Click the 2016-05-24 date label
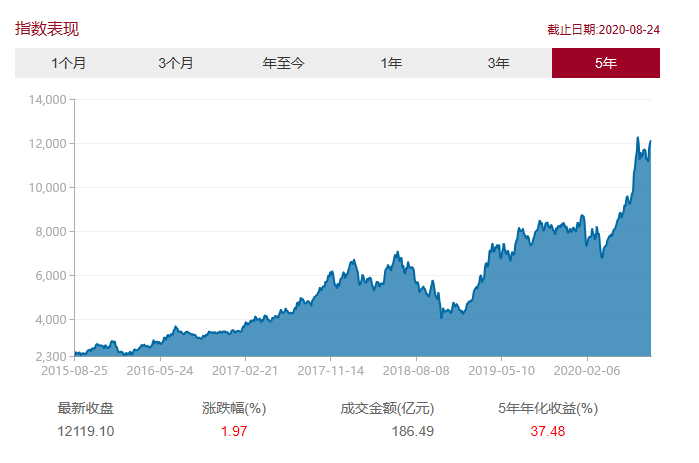The width and height of the screenshot is (699, 463). tap(160, 371)
